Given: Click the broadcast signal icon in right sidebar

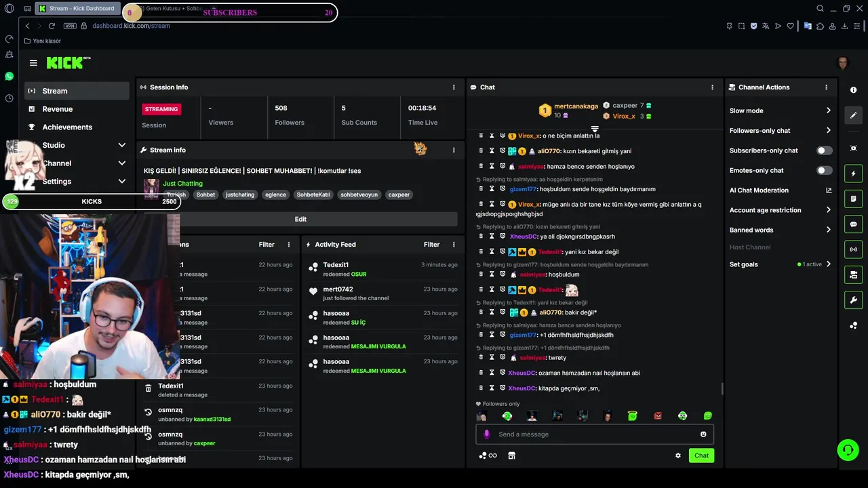Looking at the screenshot, I should pyautogui.click(x=853, y=249).
